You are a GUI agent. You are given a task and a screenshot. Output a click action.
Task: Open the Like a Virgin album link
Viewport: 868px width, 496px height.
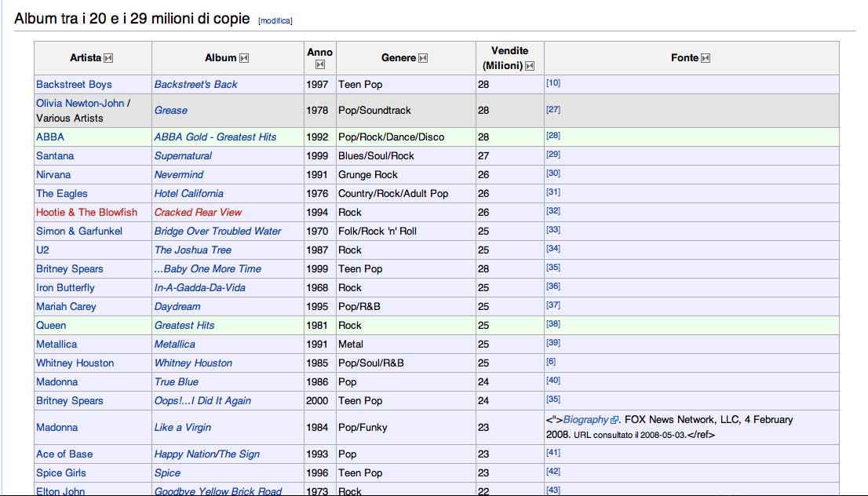pyautogui.click(x=182, y=427)
